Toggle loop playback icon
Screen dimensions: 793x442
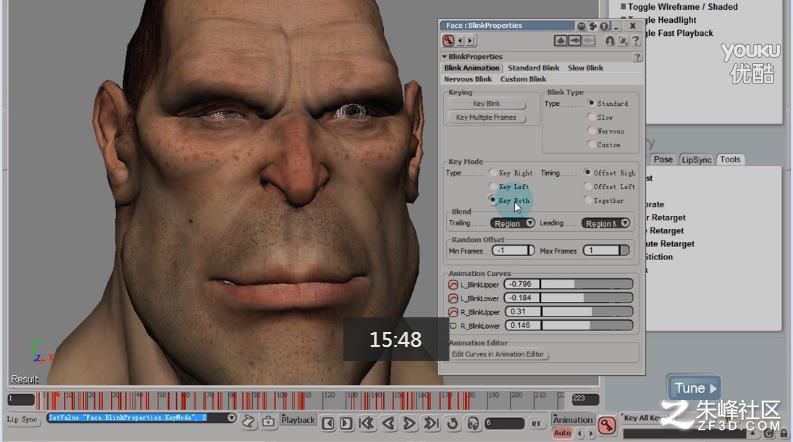click(453, 423)
